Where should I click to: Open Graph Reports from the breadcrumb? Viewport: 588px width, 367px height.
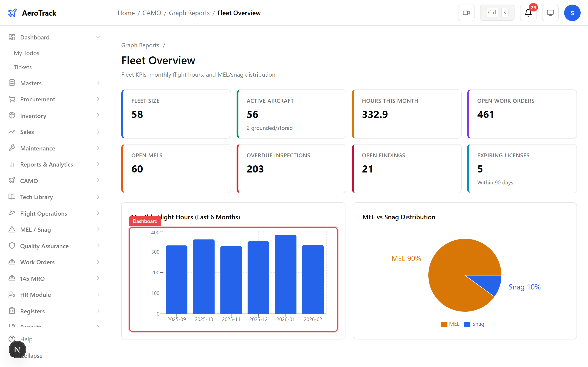click(x=189, y=13)
